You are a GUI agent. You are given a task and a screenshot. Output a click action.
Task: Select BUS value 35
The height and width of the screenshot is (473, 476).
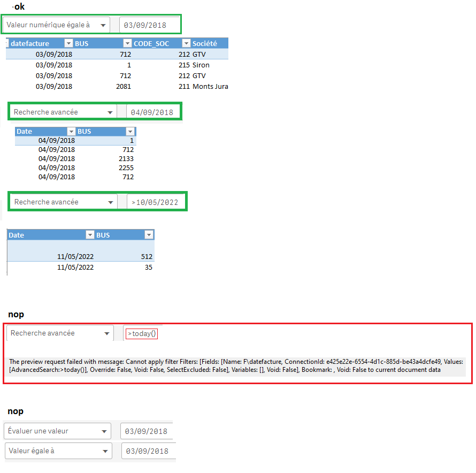pos(149,268)
